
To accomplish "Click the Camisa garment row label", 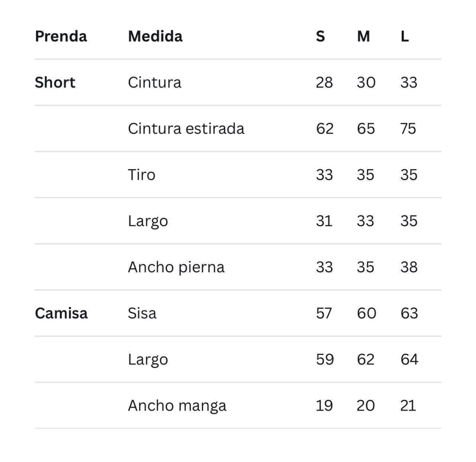I will click(61, 313).
